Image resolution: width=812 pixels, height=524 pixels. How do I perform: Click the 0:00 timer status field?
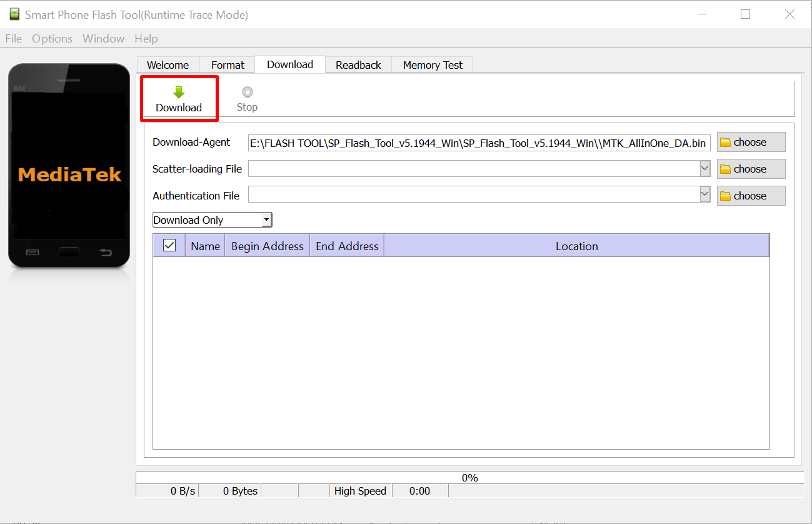tap(419, 491)
